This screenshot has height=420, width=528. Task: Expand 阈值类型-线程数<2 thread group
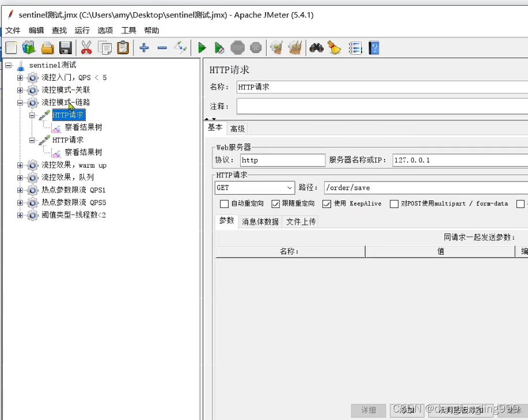(x=20, y=215)
